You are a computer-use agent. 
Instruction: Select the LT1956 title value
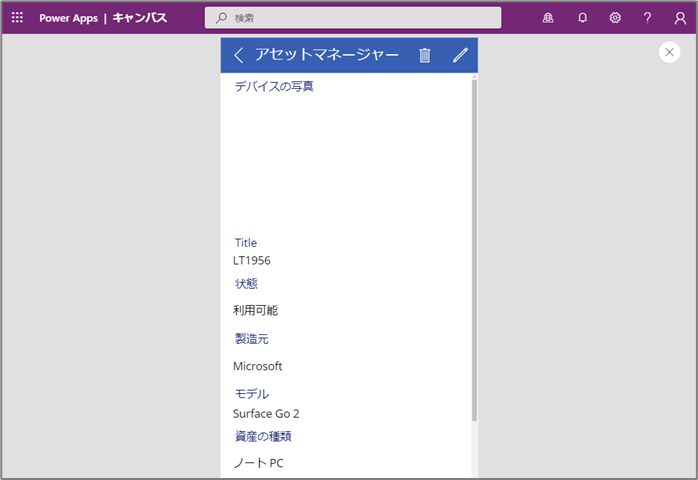[252, 260]
